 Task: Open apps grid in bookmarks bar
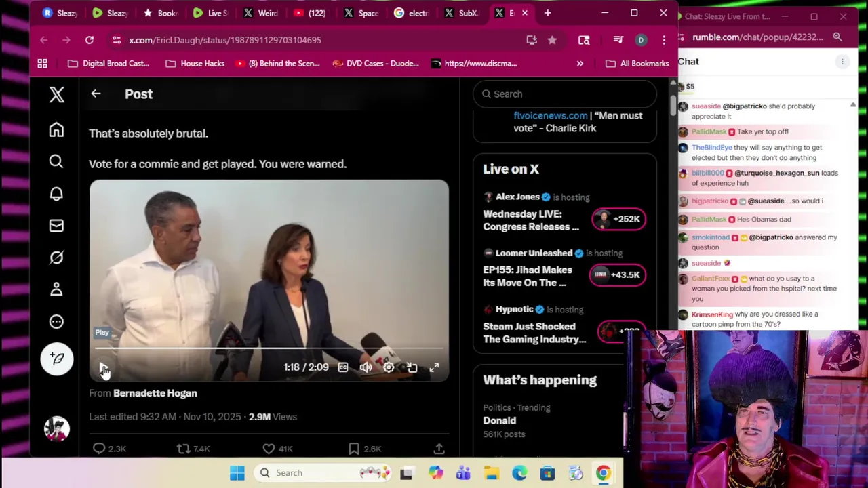[x=42, y=64]
